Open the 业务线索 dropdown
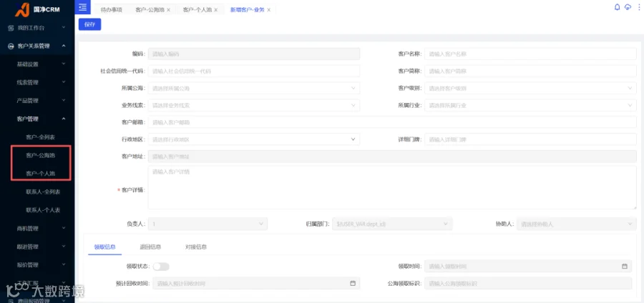Screen dimensions: 644x303 [254, 105]
